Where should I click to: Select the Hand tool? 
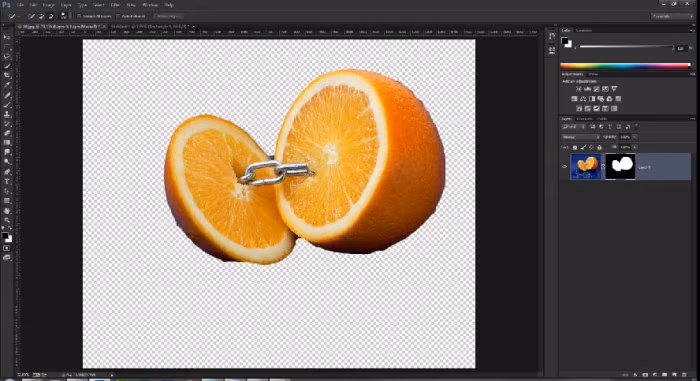click(7, 211)
